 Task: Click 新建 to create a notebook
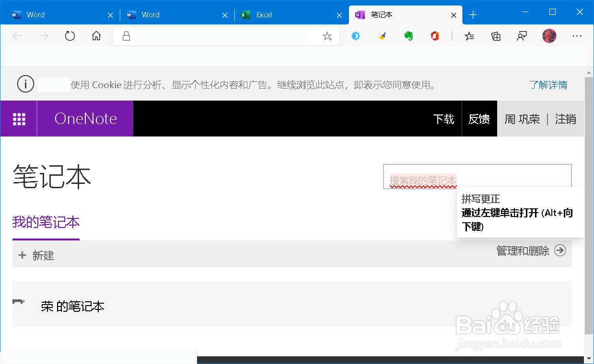coord(43,255)
